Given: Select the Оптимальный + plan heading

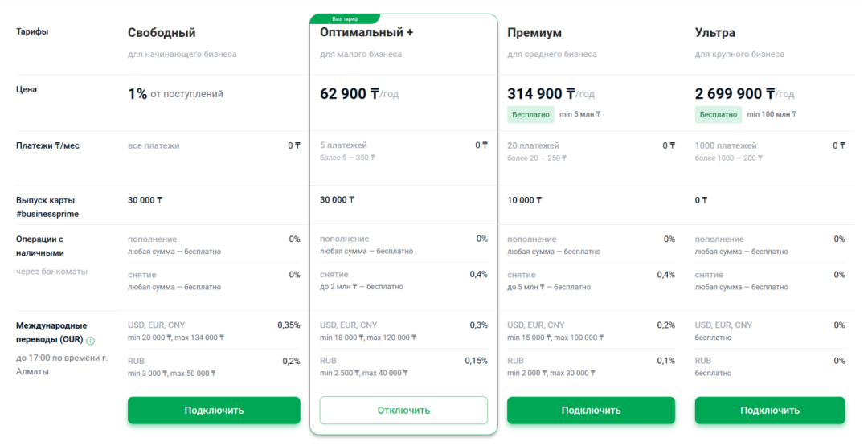Looking at the screenshot, I should coord(366,33).
